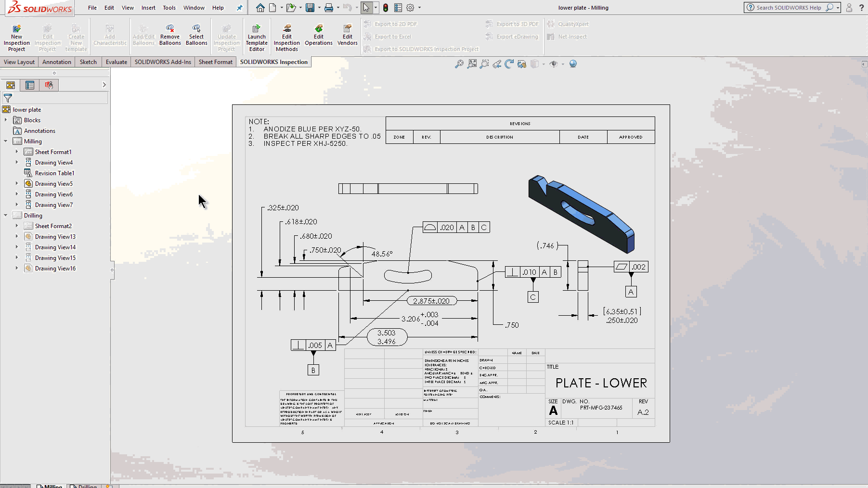Open the SOLIDWORKS Inspection manager tab icon
The image size is (868, 488).
pyautogui.click(x=49, y=85)
